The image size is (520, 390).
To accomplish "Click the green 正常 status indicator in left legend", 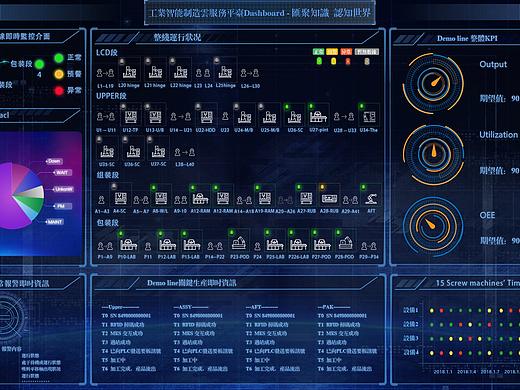I will (x=59, y=58).
